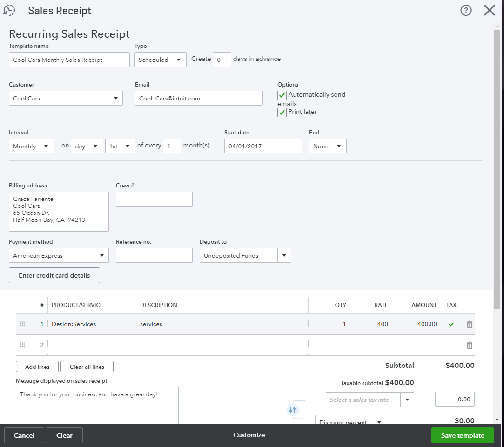The image size is (504, 447).
Task: Open the 'day' interval dropdown
Action: 87,146
